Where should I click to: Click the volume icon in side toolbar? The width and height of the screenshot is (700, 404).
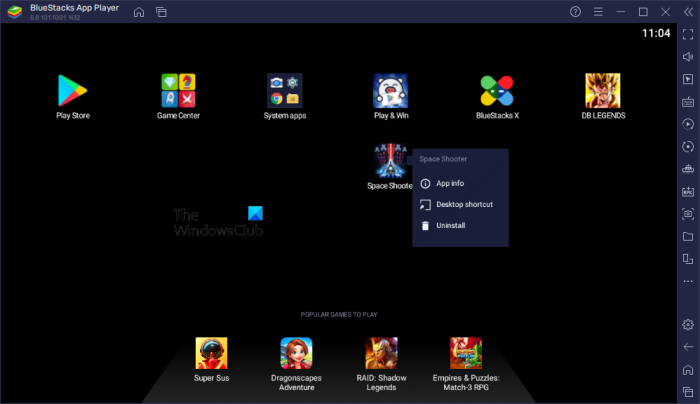tap(688, 57)
